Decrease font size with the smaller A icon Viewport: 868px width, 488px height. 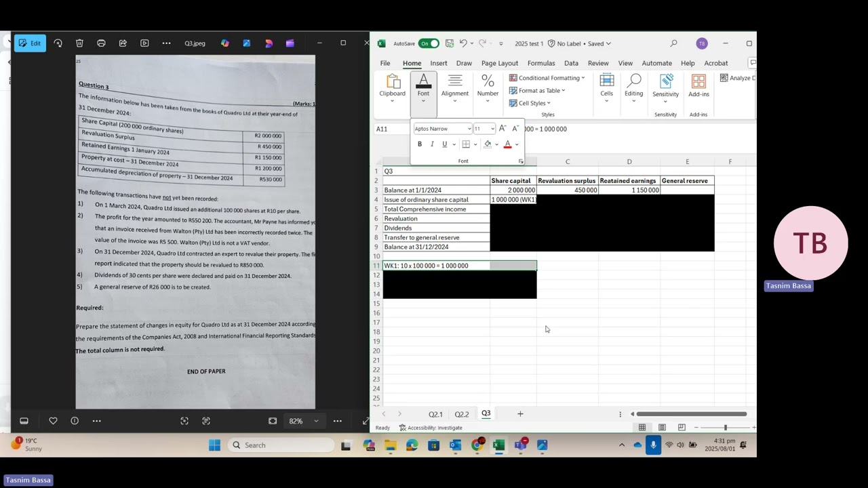coord(515,128)
